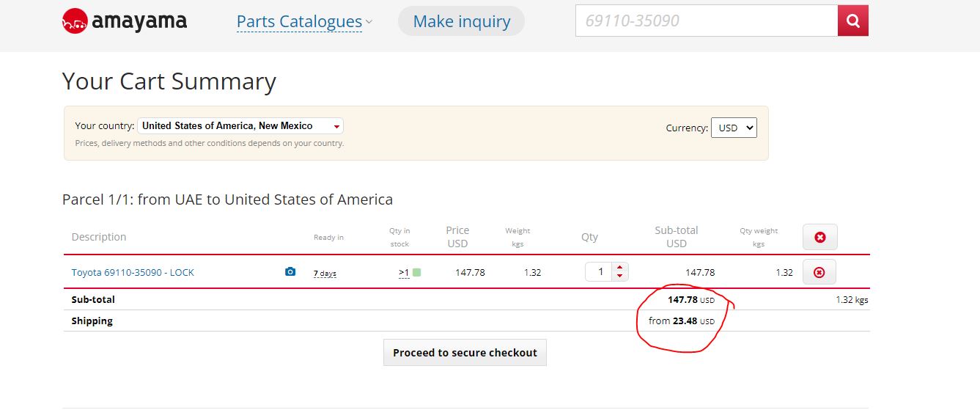Open the Make inquiry page
The height and width of the screenshot is (410, 980).
[462, 21]
